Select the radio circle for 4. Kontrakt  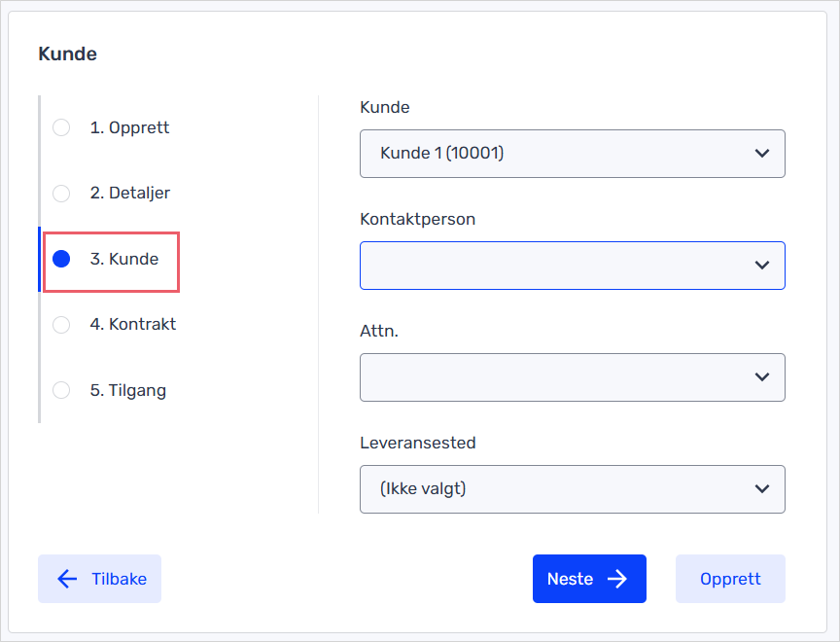pos(61,324)
